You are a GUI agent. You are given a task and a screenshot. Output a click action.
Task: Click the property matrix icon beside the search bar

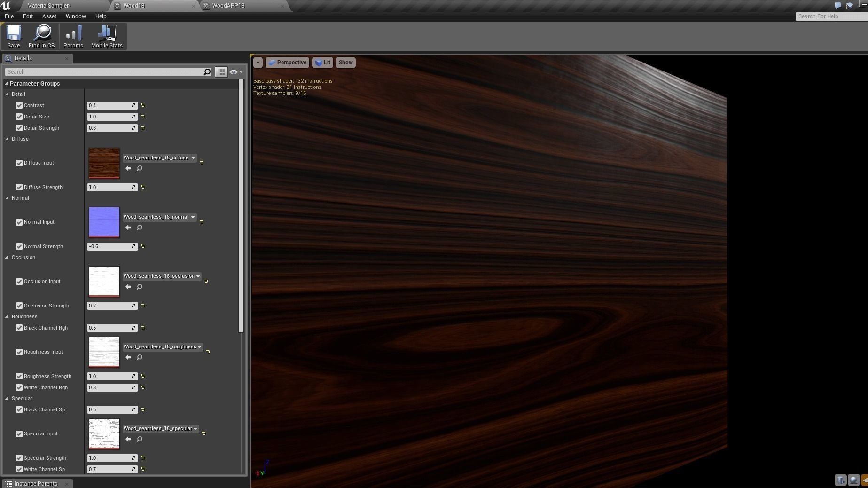click(221, 72)
